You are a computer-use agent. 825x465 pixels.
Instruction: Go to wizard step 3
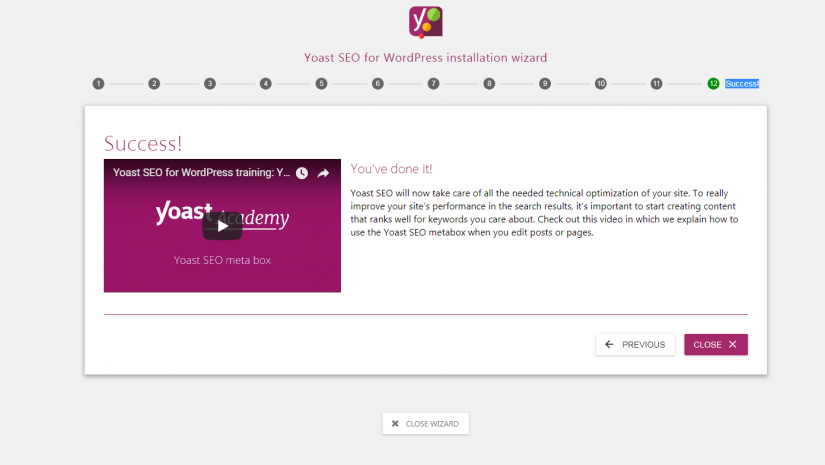[x=210, y=84]
